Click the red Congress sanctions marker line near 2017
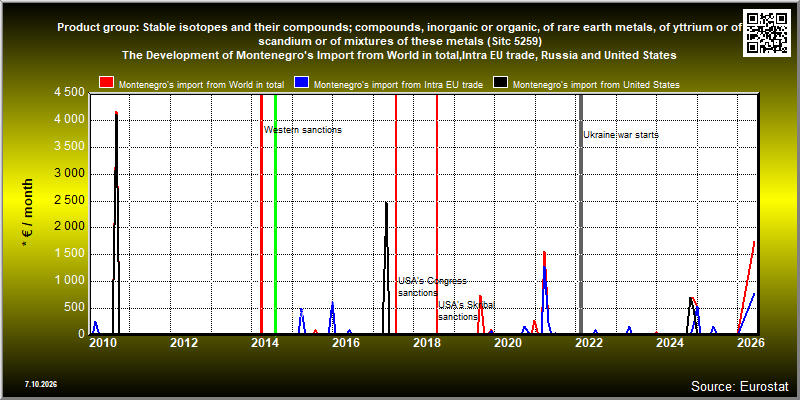The width and height of the screenshot is (800, 400). [x=396, y=214]
